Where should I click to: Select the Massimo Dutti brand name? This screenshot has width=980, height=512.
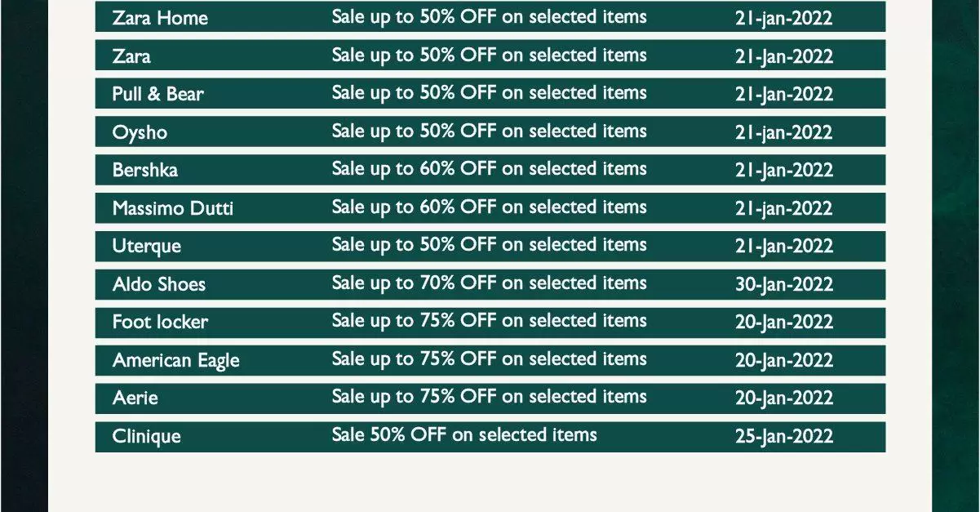[x=173, y=208]
